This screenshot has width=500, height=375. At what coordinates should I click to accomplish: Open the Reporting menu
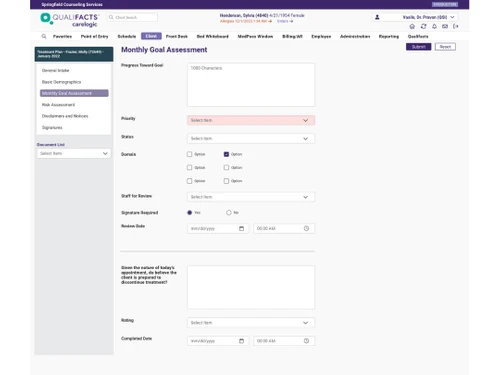coord(389,36)
